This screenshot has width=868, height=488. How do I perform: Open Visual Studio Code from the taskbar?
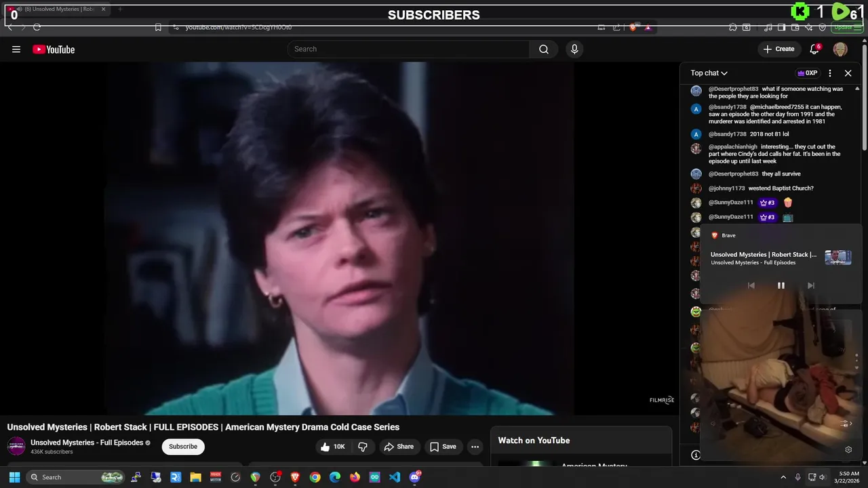(x=395, y=477)
